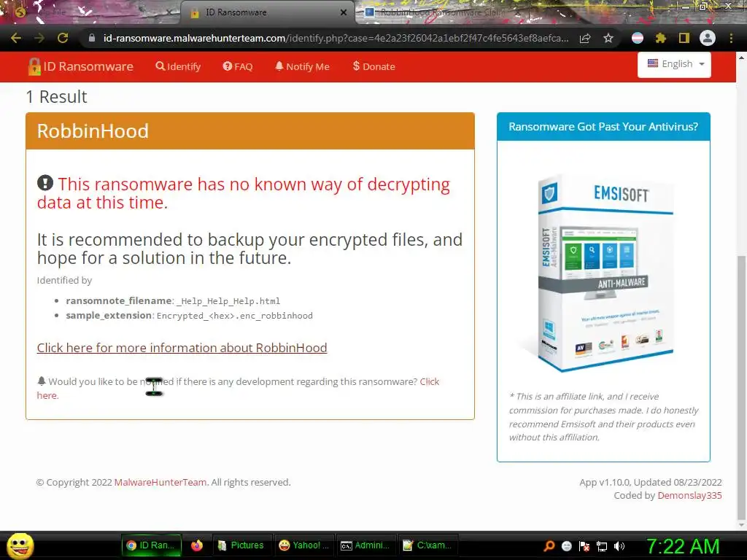This screenshot has width=747, height=560.
Task: Open the pink-blue striped extension icon
Action: (638, 38)
